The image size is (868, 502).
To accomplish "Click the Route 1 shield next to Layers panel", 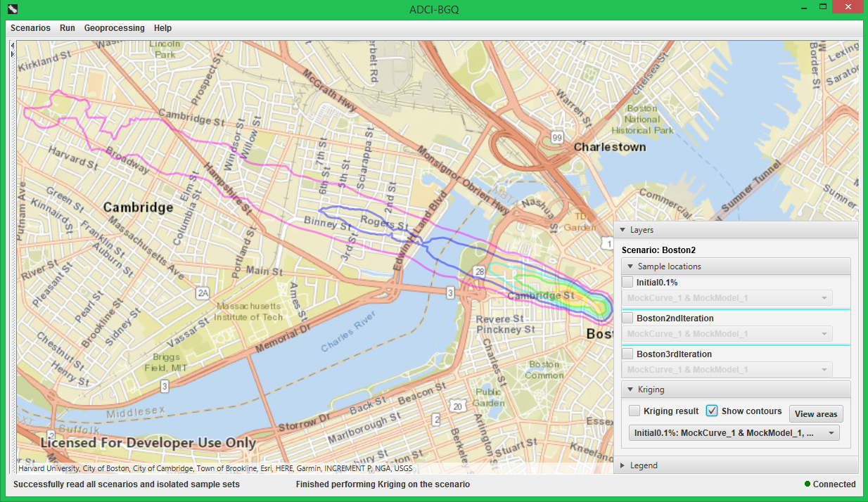I will pos(607,243).
